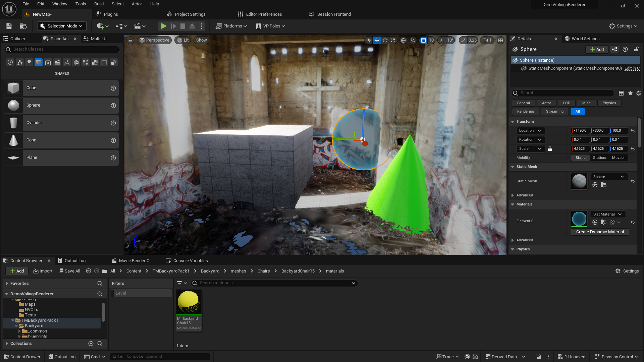Click the DiscMaterial preview swatch

pyautogui.click(x=579, y=219)
